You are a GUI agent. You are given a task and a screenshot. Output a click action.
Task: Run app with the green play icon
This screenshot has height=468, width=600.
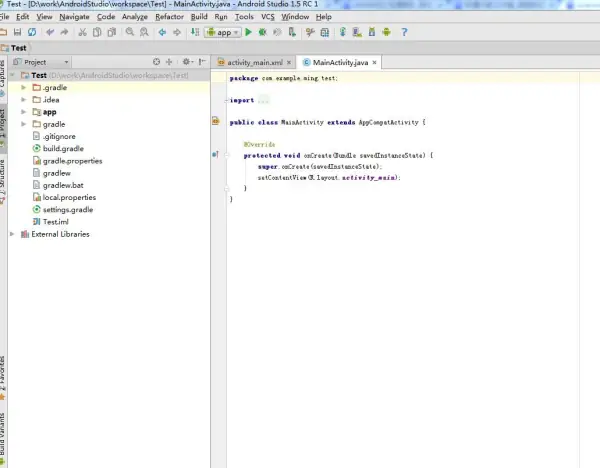coord(248,32)
